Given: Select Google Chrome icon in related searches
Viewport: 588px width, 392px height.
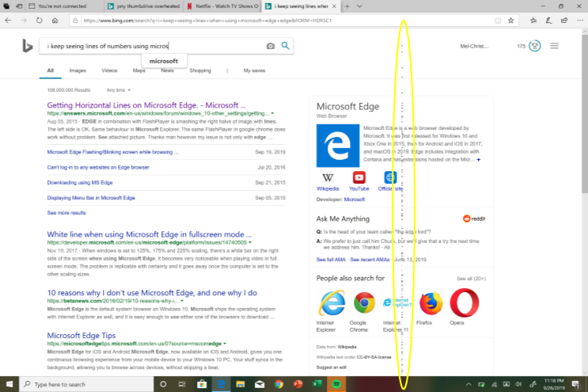Looking at the screenshot, I should (364, 303).
